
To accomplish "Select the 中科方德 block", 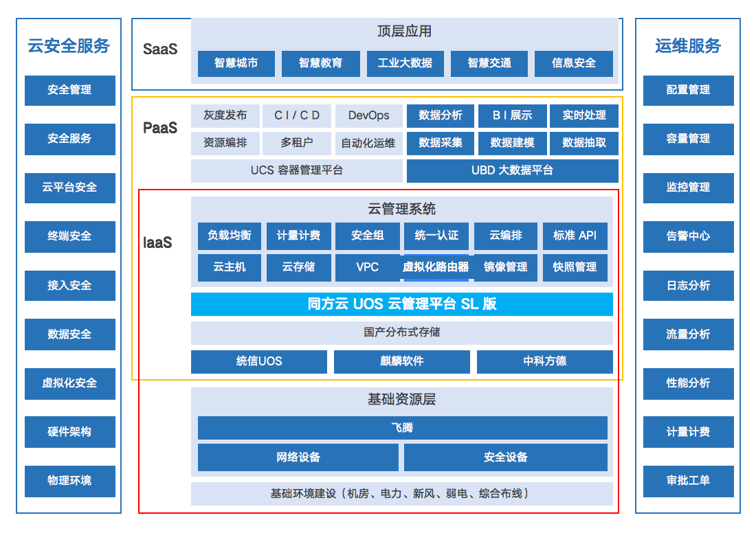I will 545,362.
